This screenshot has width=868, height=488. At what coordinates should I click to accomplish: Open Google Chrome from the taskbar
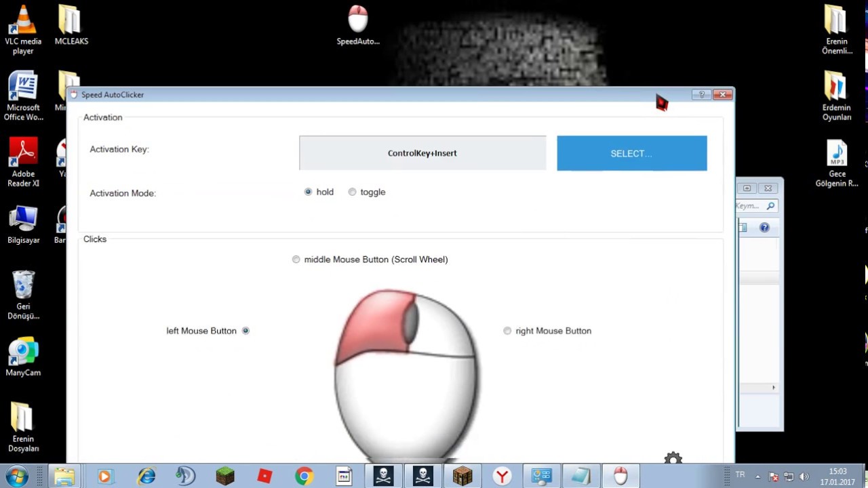303,475
